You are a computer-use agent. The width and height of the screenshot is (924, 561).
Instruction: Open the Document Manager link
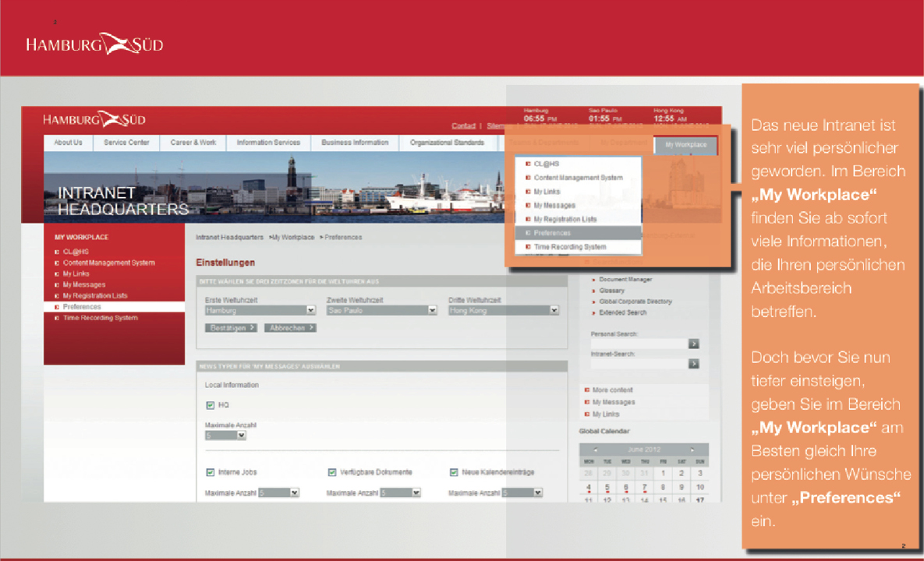(625, 280)
